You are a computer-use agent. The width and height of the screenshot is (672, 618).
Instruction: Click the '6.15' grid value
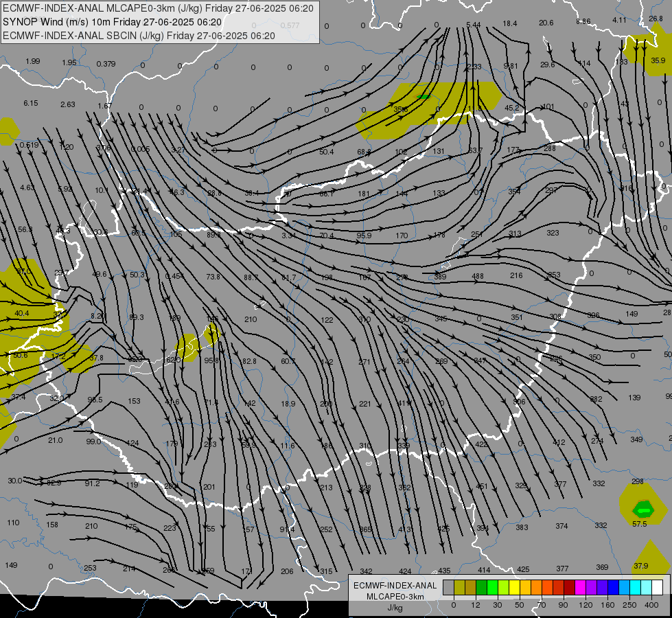click(31, 104)
